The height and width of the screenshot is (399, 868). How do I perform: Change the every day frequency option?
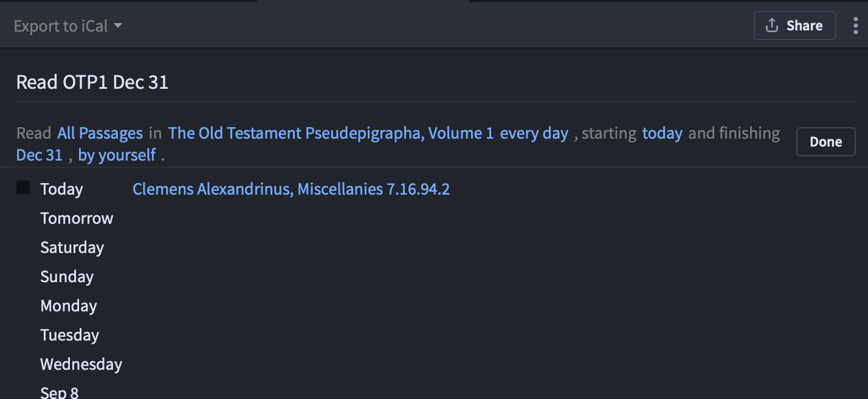pyautogui.click(x=534, y=133)
